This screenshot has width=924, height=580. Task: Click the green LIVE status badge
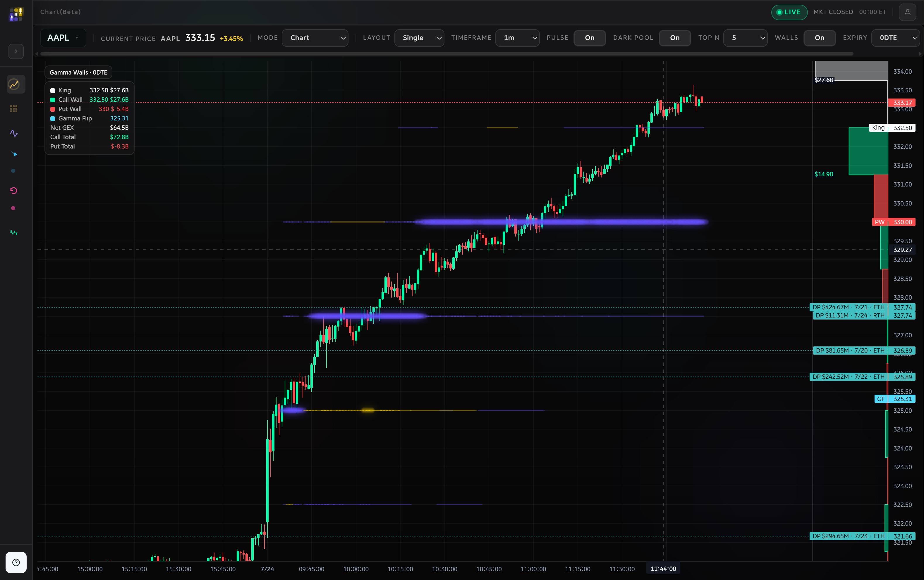789,12
